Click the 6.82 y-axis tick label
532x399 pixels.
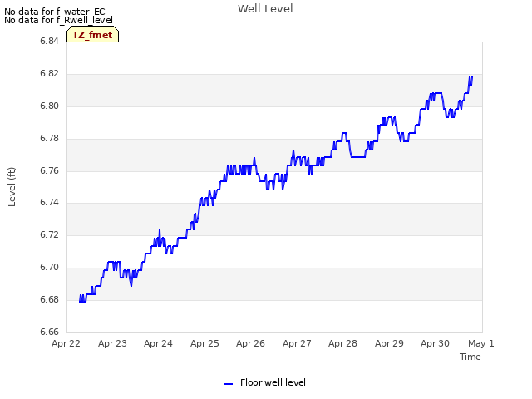[x=50, y=74]
